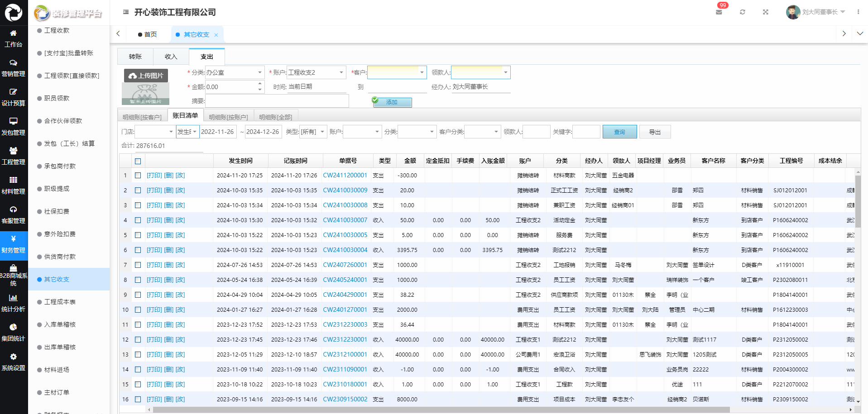Open voucher link CW2411200001
This screenshot has height=414, width=868.
click(x=345, y=176)
